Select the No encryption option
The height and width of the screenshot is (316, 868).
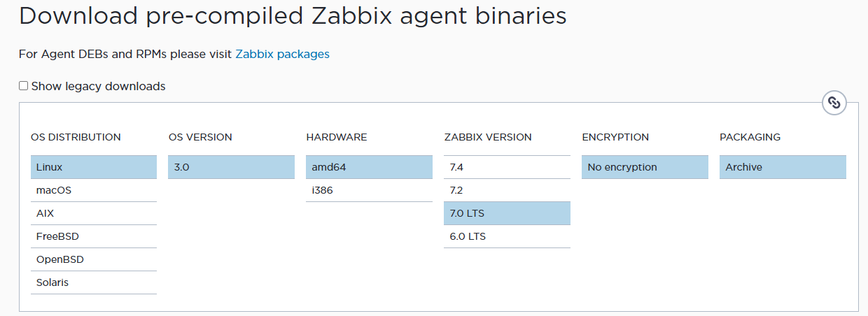tap(645, 167)
